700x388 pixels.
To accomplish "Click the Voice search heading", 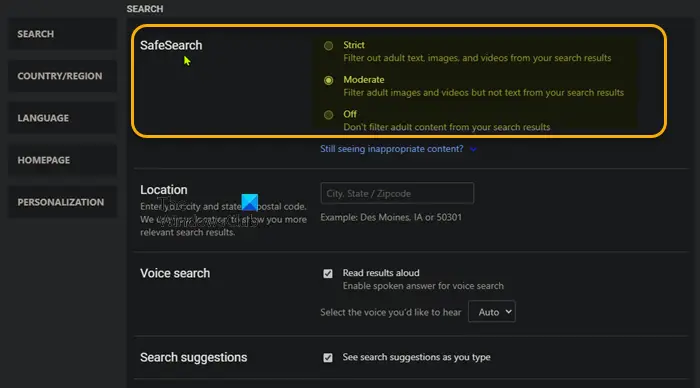I will pos(175,273).
